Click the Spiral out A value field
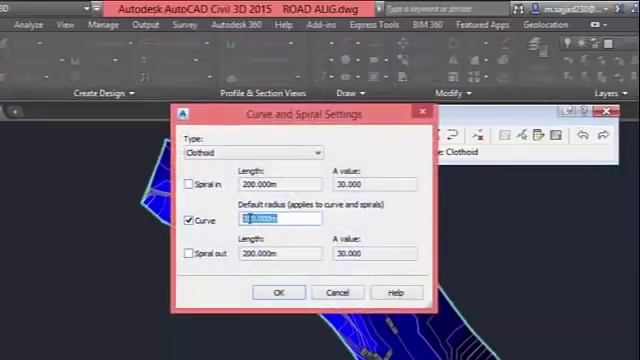This screenshot has width=640, height=360. tap(375, 253)
